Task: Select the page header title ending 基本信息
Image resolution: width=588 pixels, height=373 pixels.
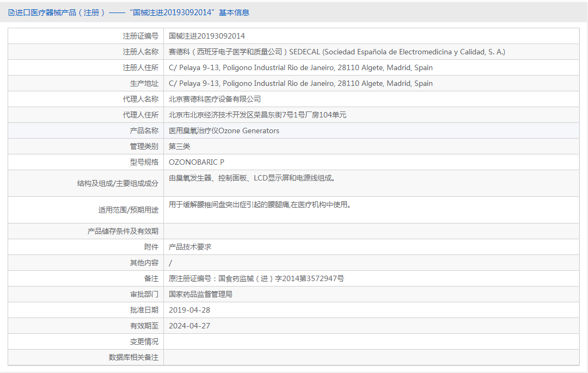Action: point(132,13)
